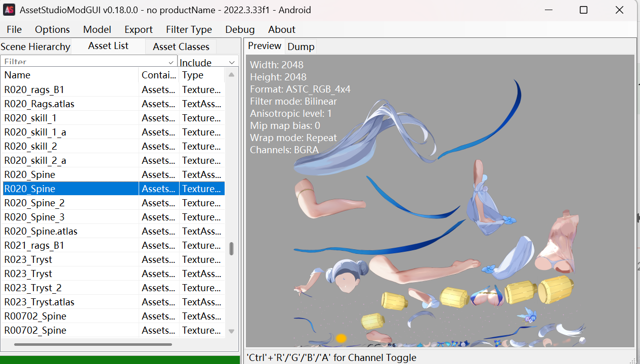This screenshot has height=364, width=640.
Task: Sort list by Type column header
Action: [x=201, y=75]
